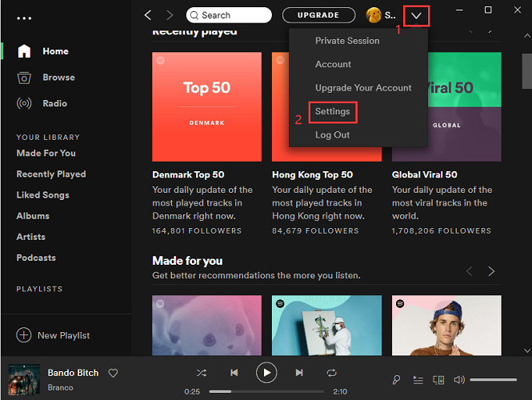
Task: Open Bando Bitch track title
Action: [73, 373]
